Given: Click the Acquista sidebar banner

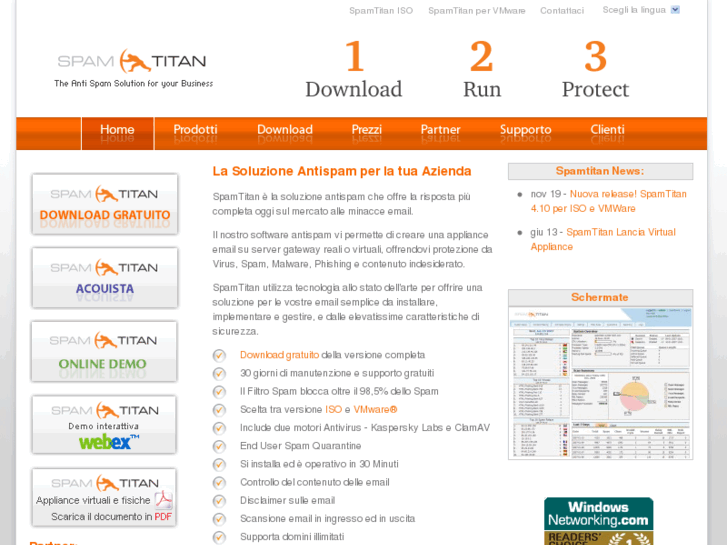Looking at the screenshot, I should point(105,277).
